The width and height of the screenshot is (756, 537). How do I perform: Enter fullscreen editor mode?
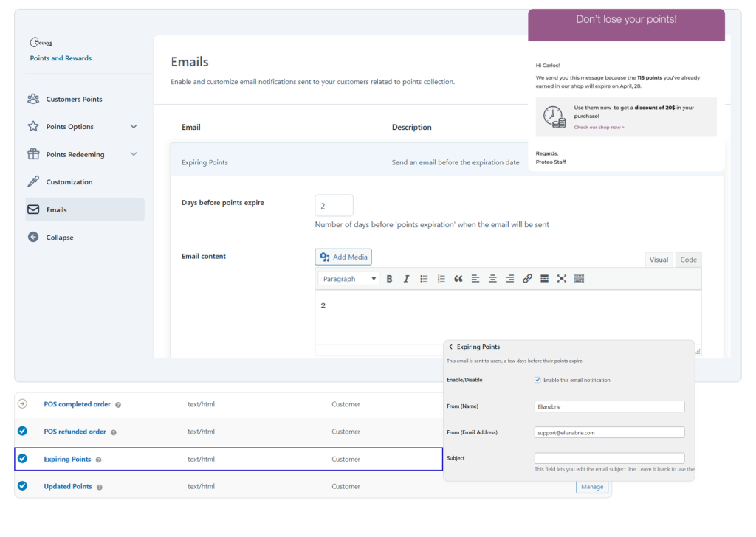click(562, 279)
